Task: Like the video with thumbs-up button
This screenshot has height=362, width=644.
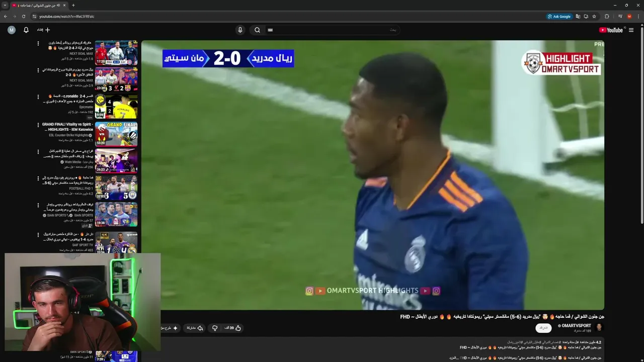Action: point(233,328)
